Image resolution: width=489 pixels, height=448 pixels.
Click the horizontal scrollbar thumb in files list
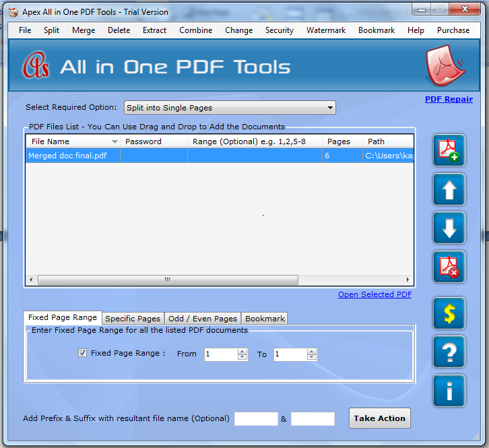[x=168, y=280]
